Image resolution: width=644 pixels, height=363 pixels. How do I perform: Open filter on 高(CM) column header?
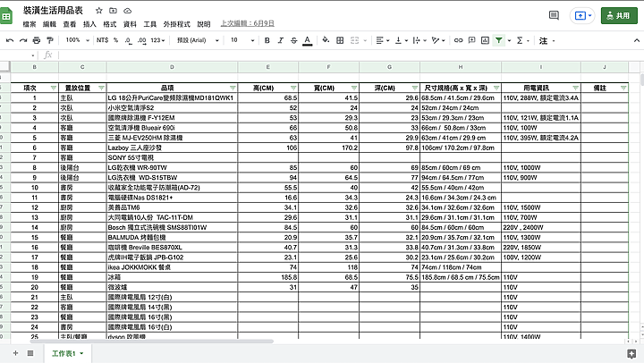point(293,88)
